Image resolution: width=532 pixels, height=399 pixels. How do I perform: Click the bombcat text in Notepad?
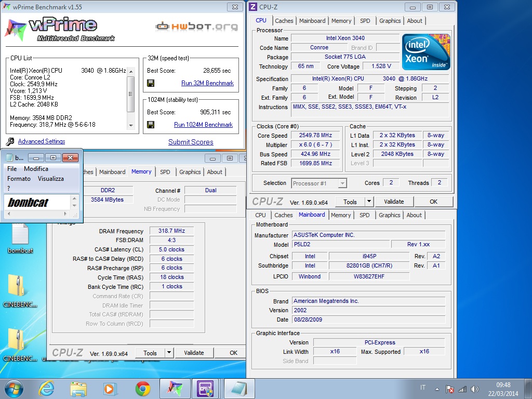(28, 203)
